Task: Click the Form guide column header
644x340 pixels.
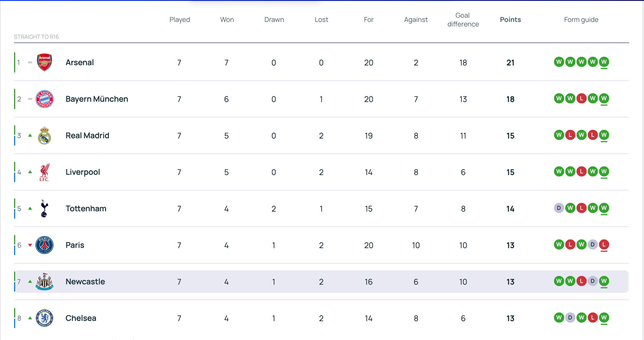Action: [581, 19]
